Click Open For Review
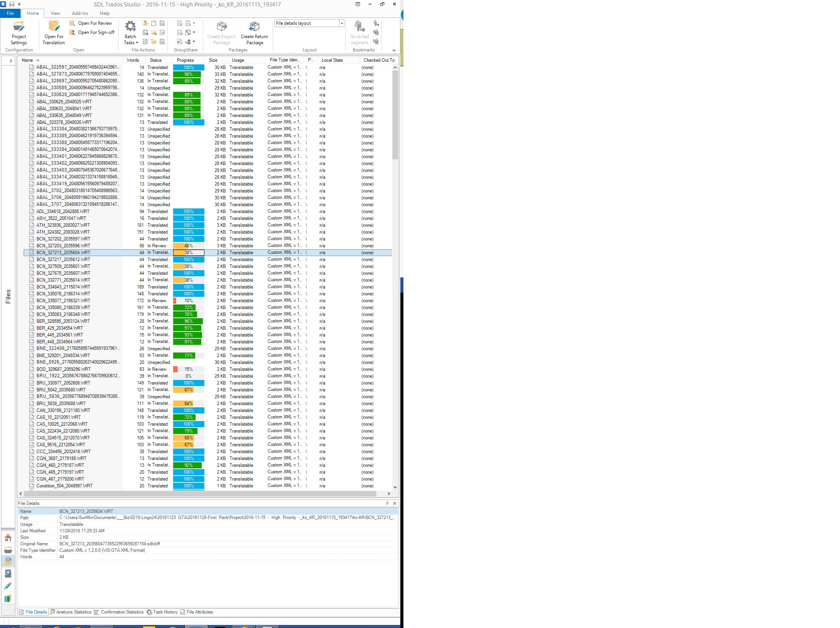Screen dimensions: 840x628 [x=91, y=23]
